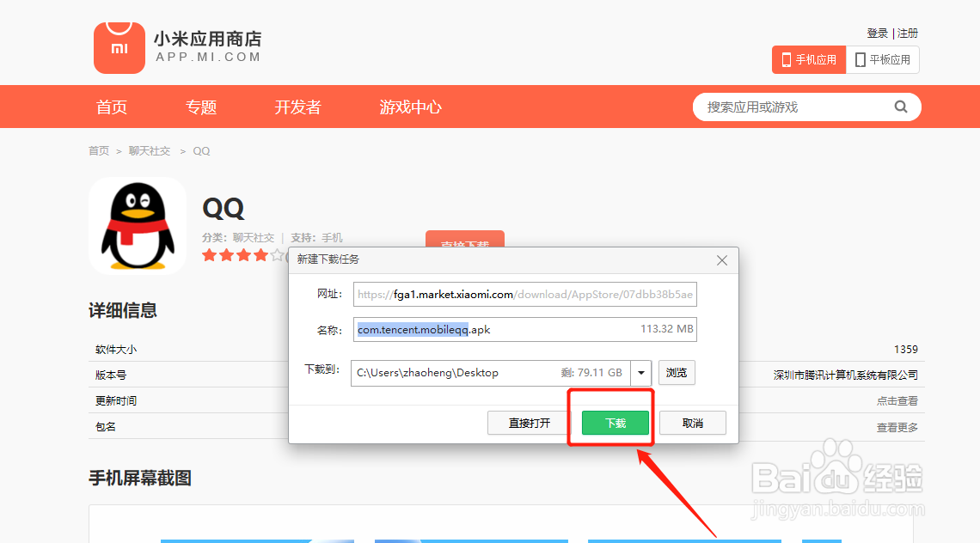Click the QQ breadcrumb text
Screen dimensions: 980x543
pos(201,150)
